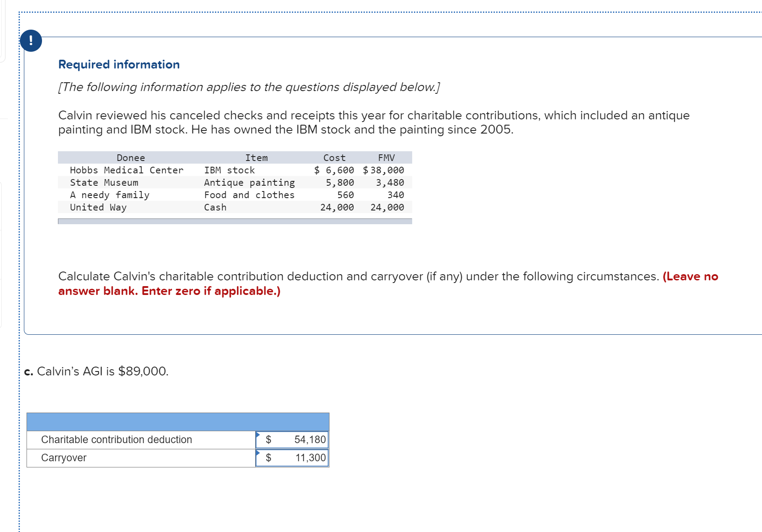762x532 pixels.
Task: Click the 'c. Calvin's AGI is $89,000.' line
Action: click(96, 371)
